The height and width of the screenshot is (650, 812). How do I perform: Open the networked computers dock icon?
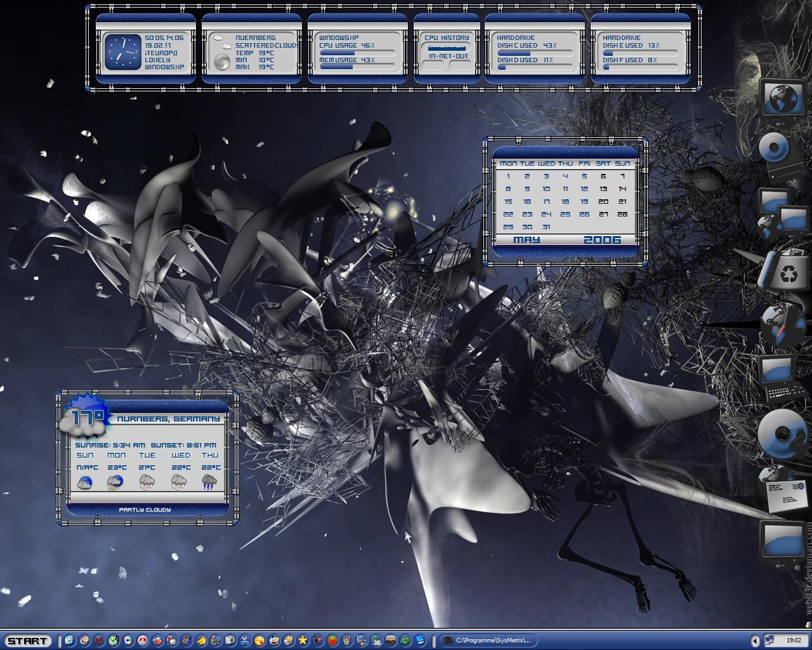click(783, 213)
